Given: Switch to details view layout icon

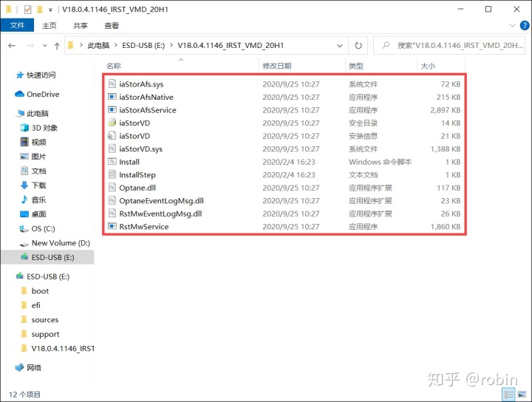Looking at the screenshot, I should pos(509,395).
